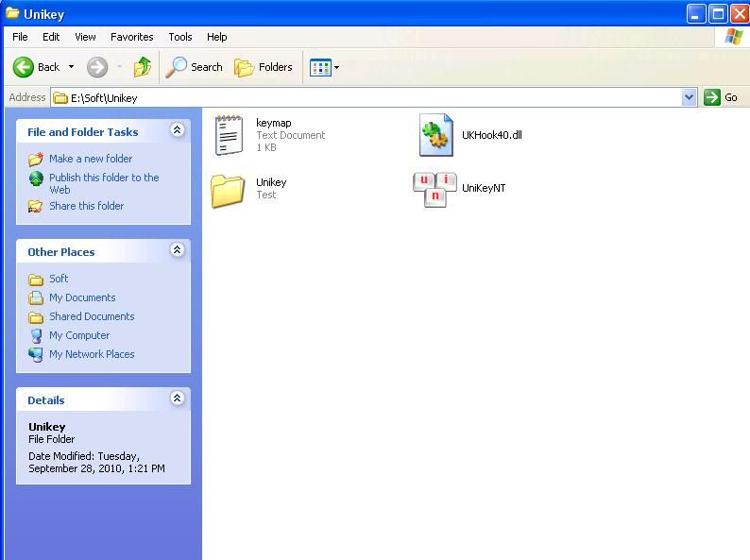
Task: Expand the Views dropdown arrow
Action: [x=336, y=67]
